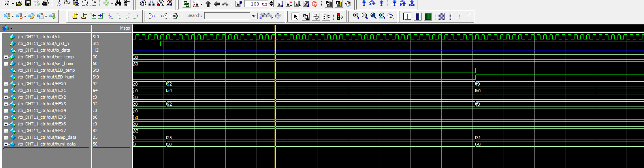Expand the HEX0 signal bus
Viewport: 644px width, 168px height.
pyautogui.click(x=6, y=84)
